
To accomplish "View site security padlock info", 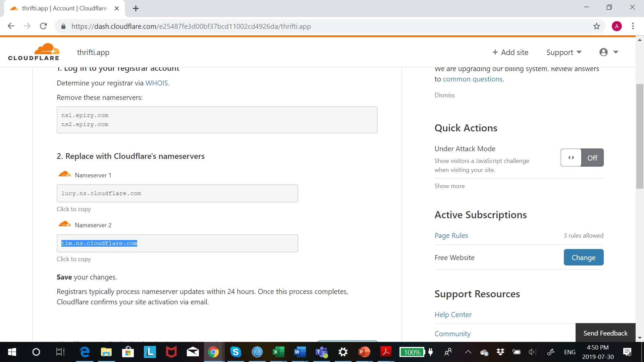I will click(x=63, y=26).
